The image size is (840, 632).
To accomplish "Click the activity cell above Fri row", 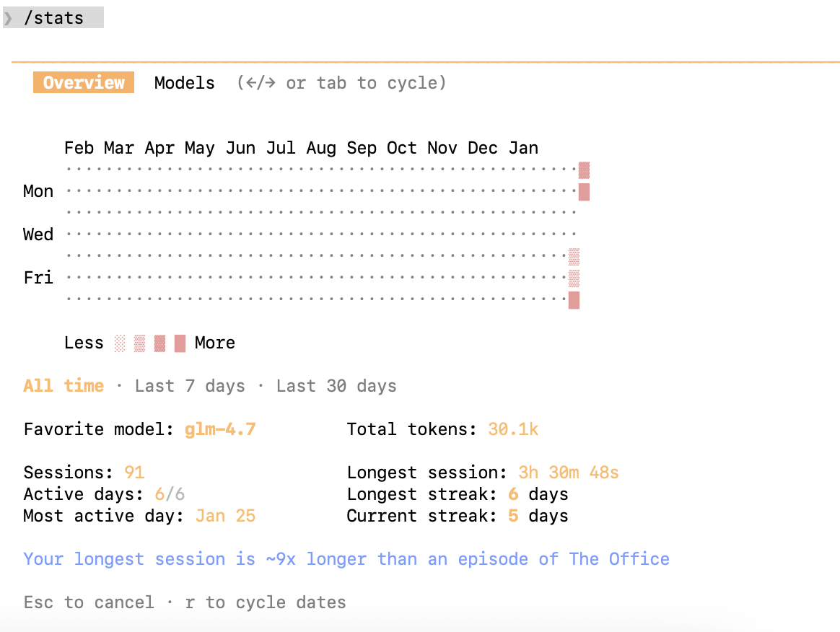I will pos(574,257).
